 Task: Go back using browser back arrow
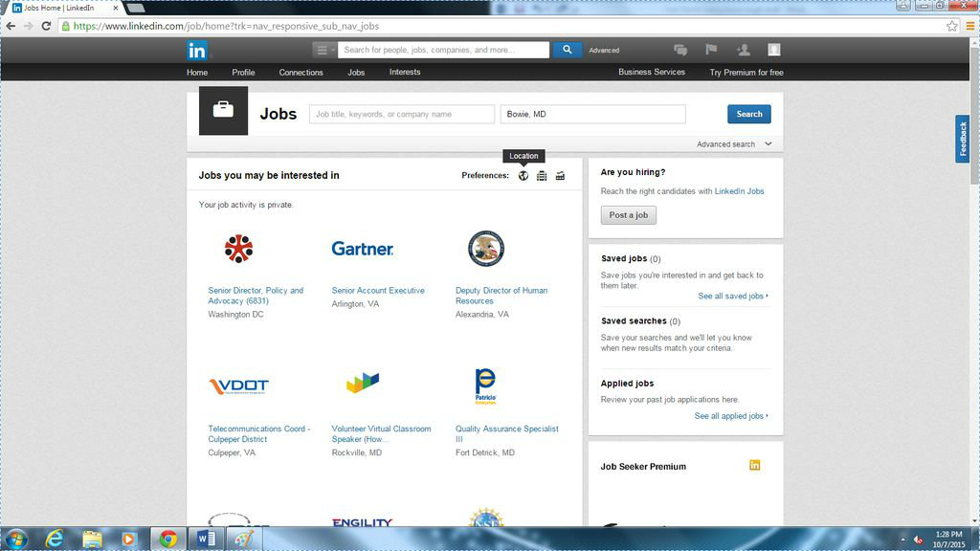point(11,26)
